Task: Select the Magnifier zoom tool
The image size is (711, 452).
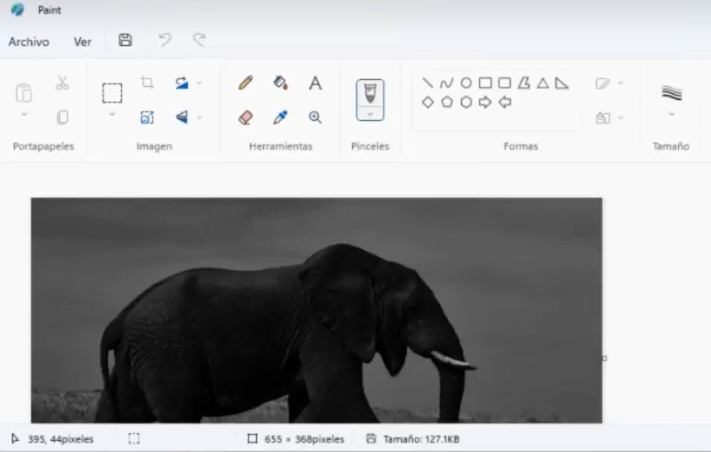Action: [x=315, y=117]
